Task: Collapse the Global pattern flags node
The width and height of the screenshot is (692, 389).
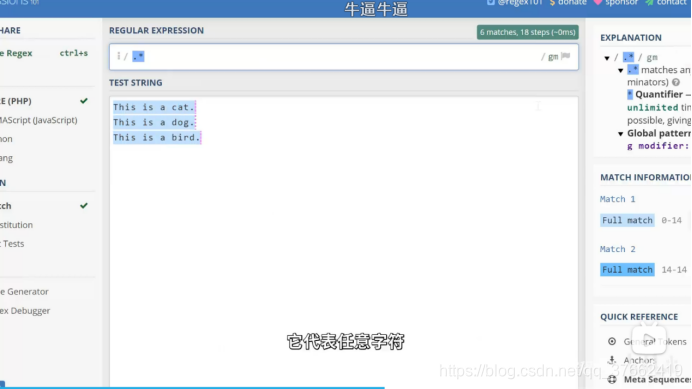Action: (621, 134)
